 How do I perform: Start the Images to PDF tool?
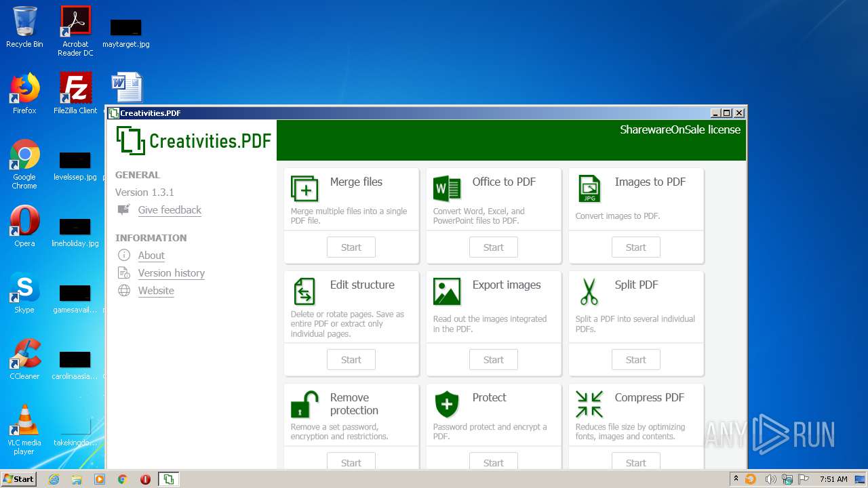pos(636,247)
